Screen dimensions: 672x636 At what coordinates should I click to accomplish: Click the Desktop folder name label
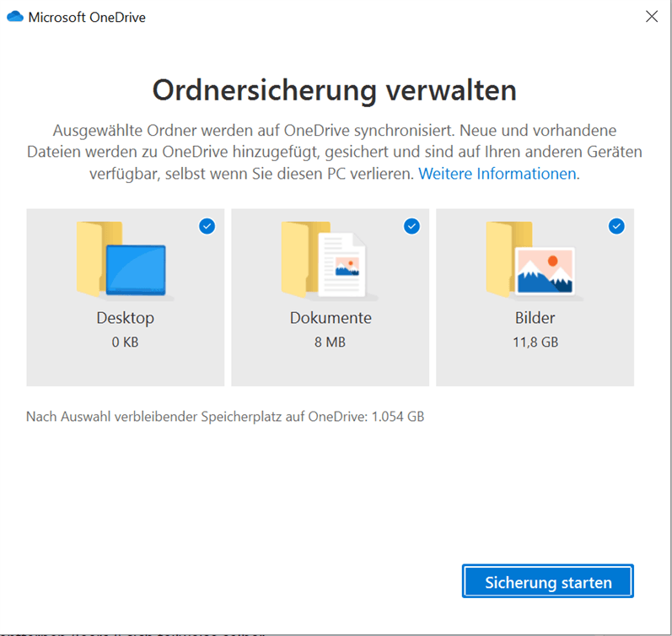126,318
